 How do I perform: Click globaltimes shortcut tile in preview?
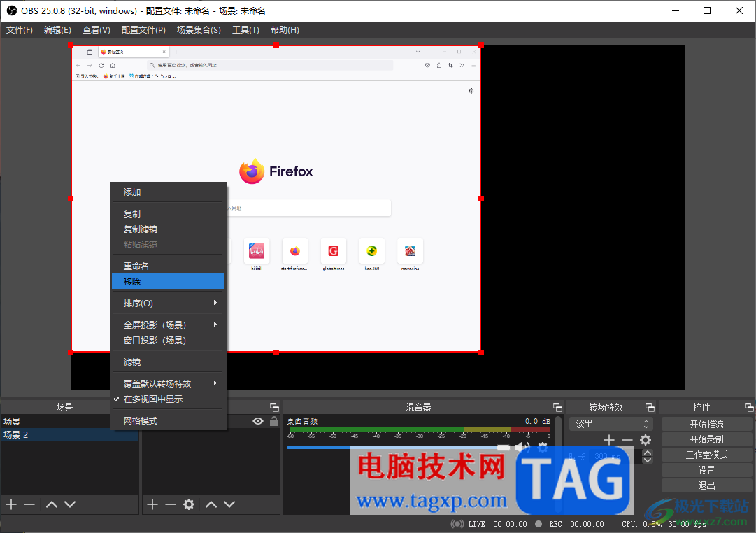pyautogui.click(x=333, y=251)
